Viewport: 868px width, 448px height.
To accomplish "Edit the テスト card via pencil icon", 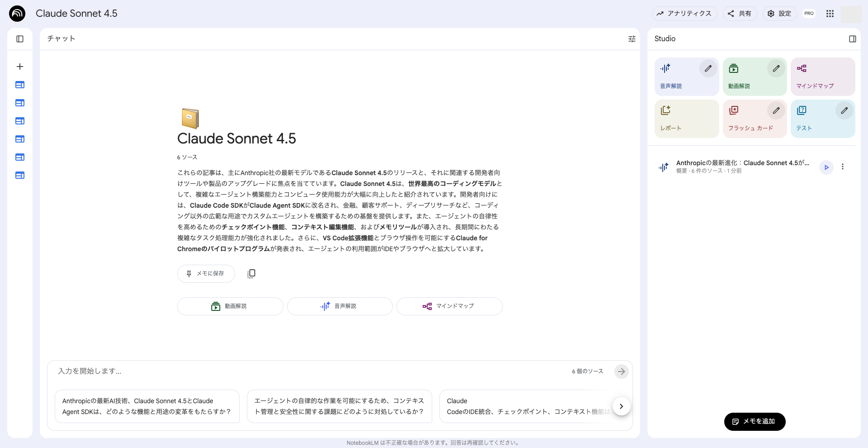I will pos(844,110).
